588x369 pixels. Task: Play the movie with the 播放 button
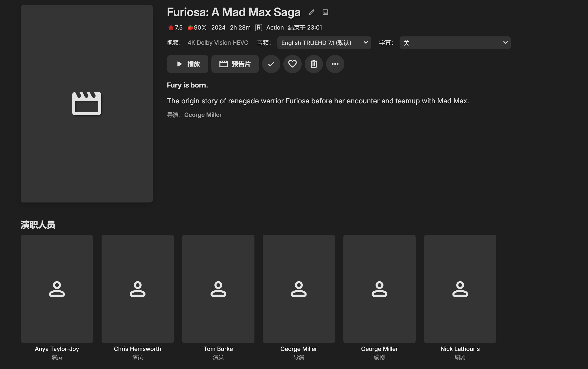[188, 64]
